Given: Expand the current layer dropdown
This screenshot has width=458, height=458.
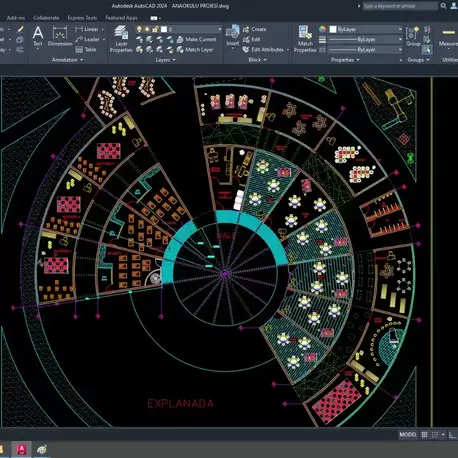Looking at the screenshot, I should [219, 29].
